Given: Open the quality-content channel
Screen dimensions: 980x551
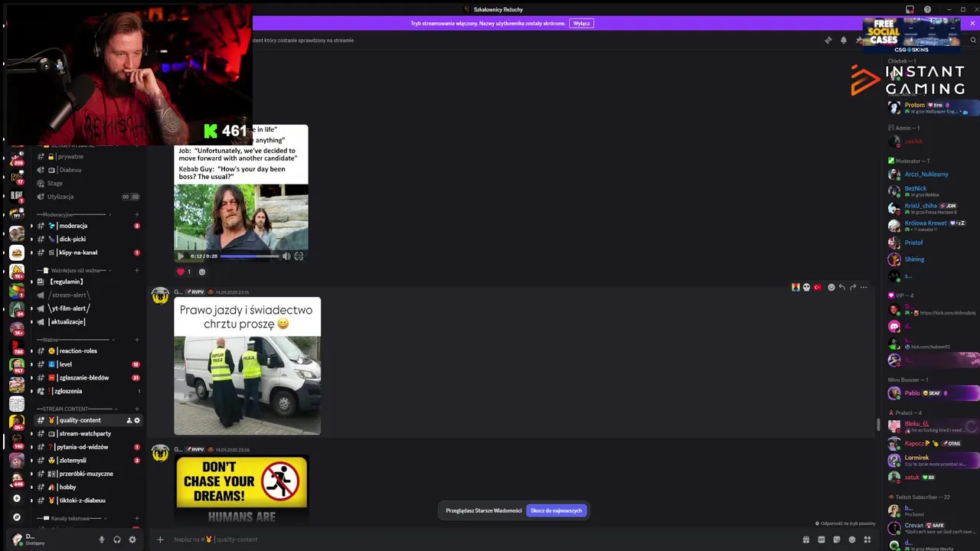Looking at the screenshot, I should pos(80,420).
